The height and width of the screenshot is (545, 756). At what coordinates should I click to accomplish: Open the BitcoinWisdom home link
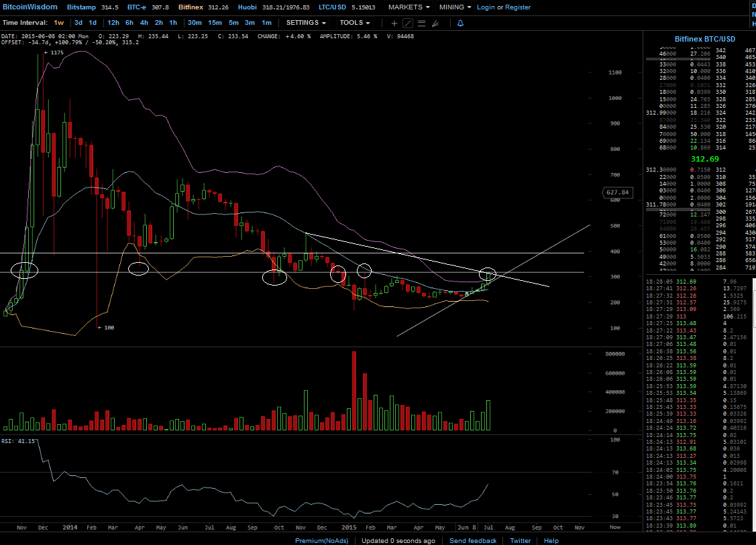pos(30,7)
